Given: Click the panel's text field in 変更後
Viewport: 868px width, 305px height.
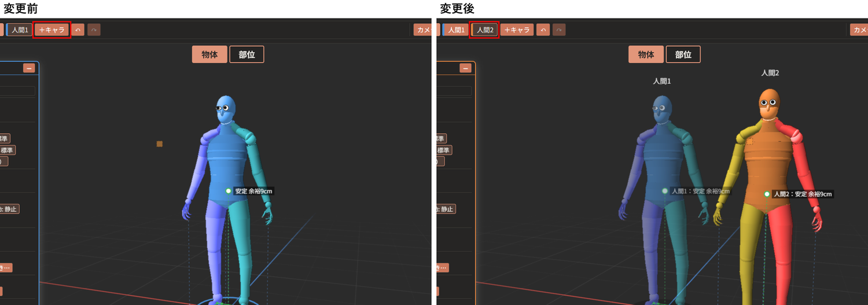Looking at the screenshot, I should 454,91.
